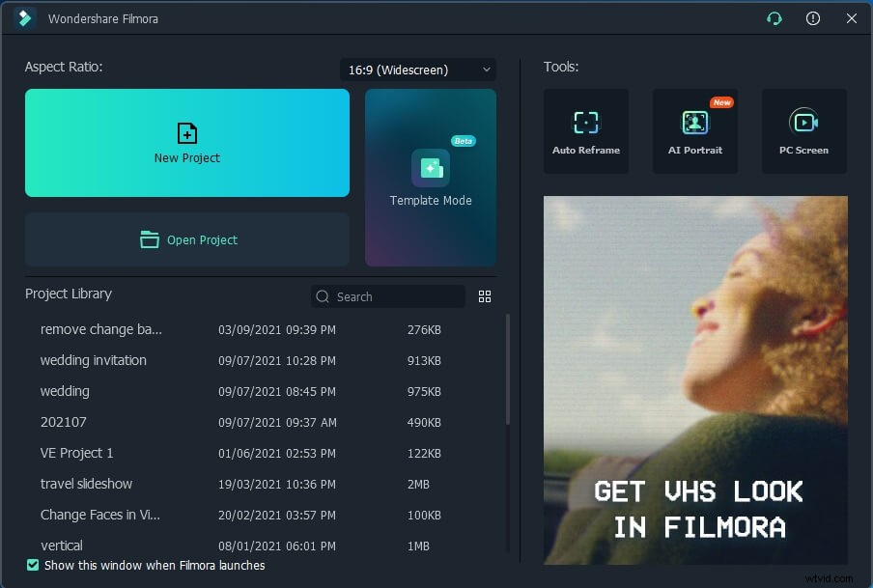
Task: Uncheck Show this window when Filmora launches
Action: click(x=33, y=565)
